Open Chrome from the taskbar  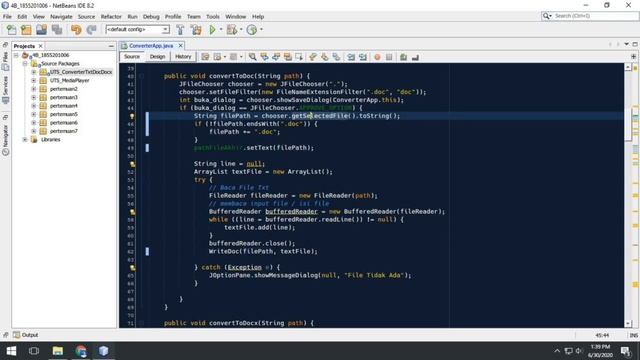81,351
